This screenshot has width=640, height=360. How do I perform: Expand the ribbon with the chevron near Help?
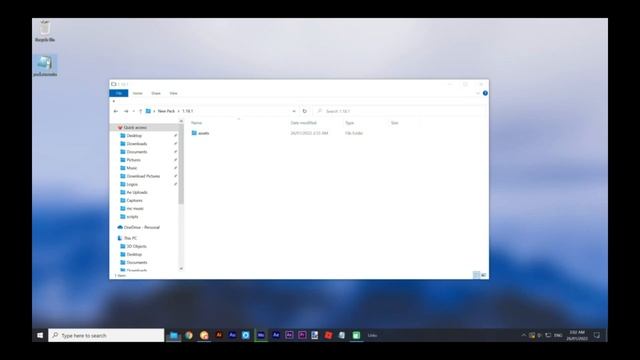[478, 93]
